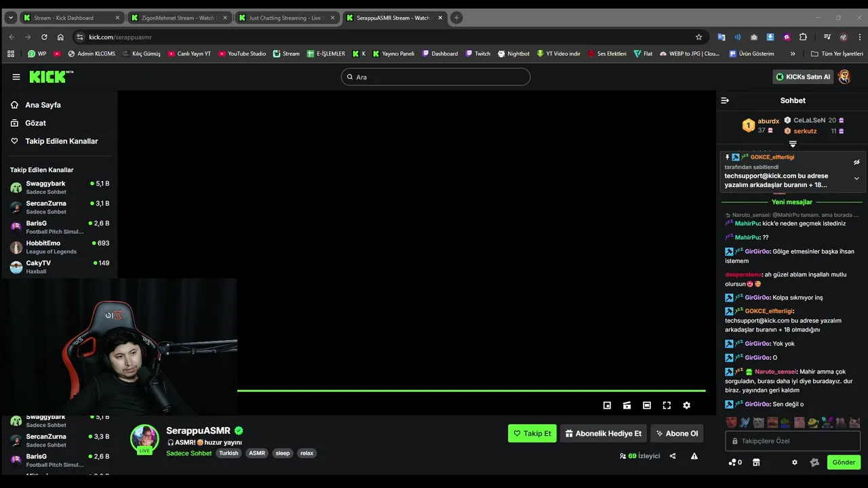
Task: Collapse the Sohbet chat panel
Action: [x=725, y=100]
